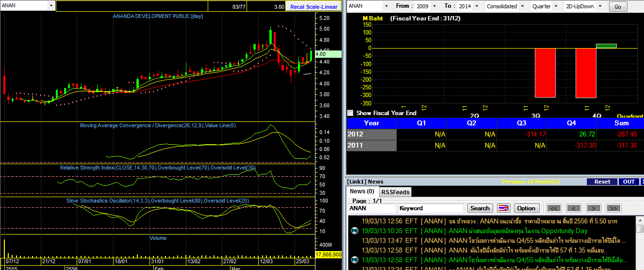Click the 4.60 current price tag

(329, 54)
